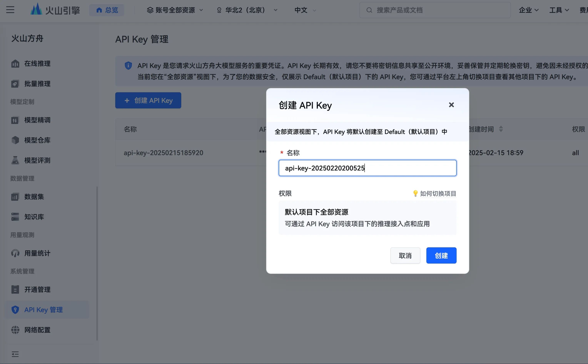Open the 中文 language dropdown
Screen dimensions: 588x364
pos(305,10)
